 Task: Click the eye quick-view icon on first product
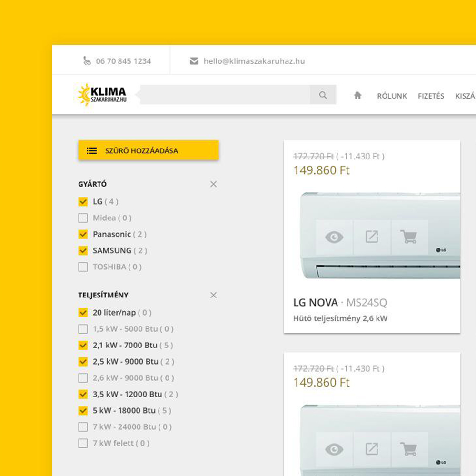tap(334, 237)
